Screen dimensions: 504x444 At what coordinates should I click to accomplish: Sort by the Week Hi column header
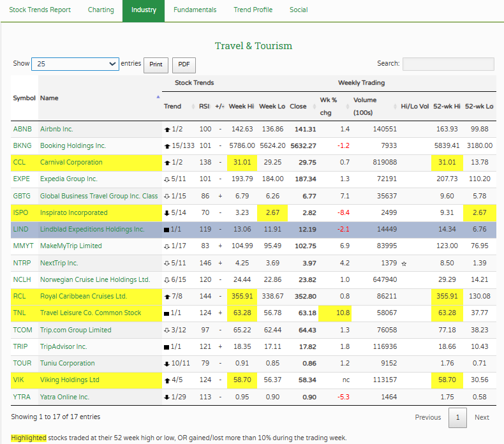pos(241,106)
